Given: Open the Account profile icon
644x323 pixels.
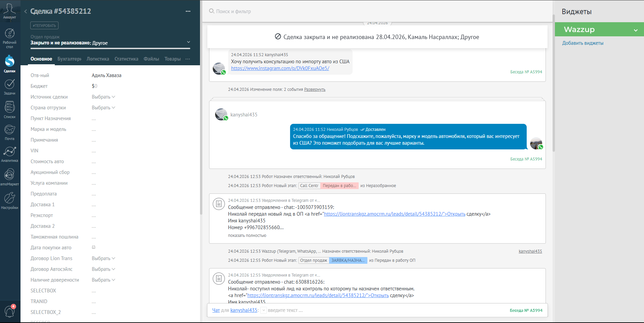Looking at the screenshot, I should (x=9, y=11).
